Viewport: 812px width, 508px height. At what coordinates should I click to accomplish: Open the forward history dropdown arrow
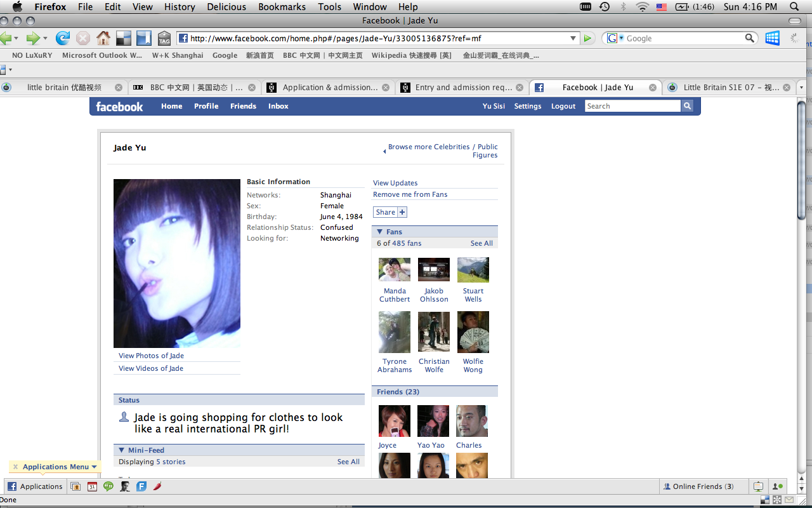[x=45, y=39]
